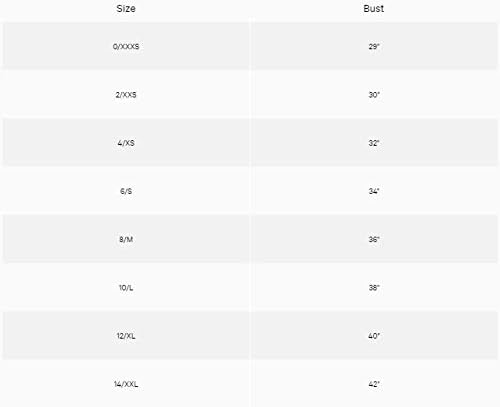
Task: Click the 34" bust measurement
Action: pos(374,191)
